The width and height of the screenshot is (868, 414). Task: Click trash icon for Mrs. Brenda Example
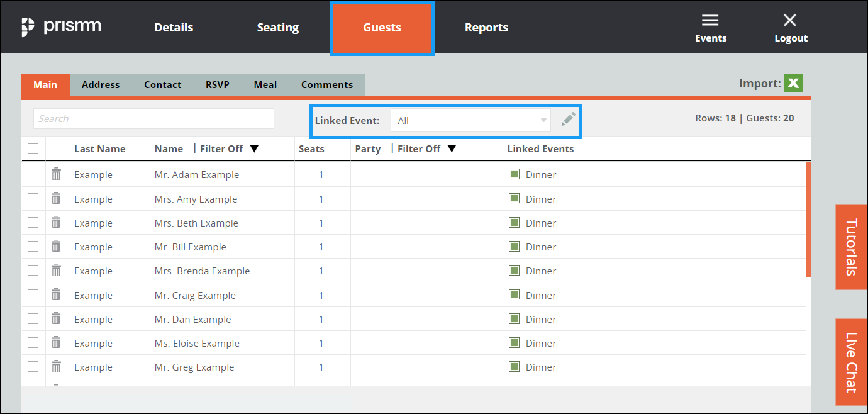click(56, 271)
